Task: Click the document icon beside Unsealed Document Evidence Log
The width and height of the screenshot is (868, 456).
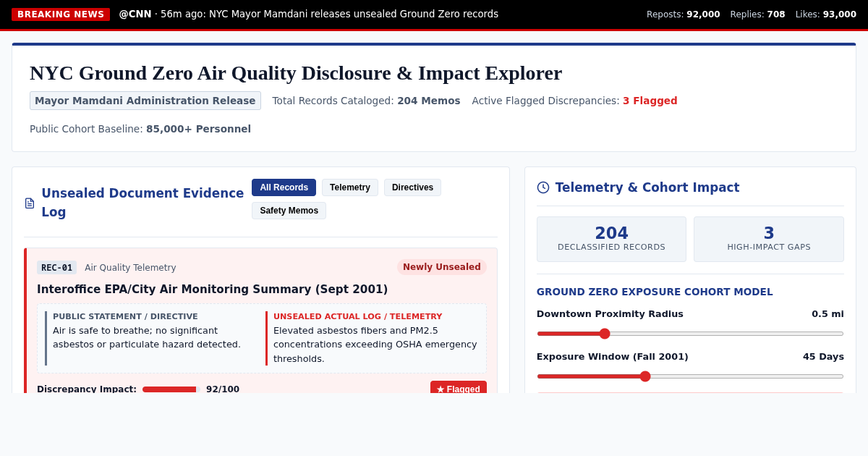Action: pos(30,203)
